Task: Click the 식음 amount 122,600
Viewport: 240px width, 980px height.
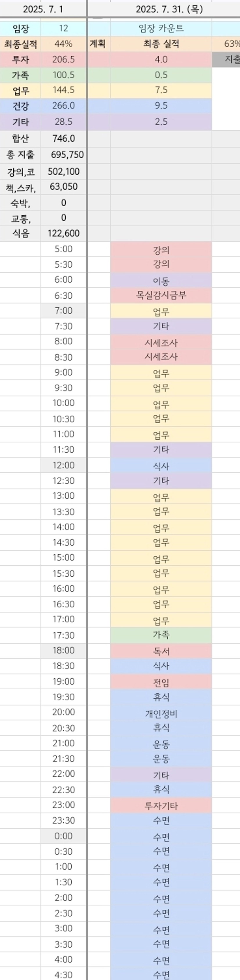Action: point(63,233)
